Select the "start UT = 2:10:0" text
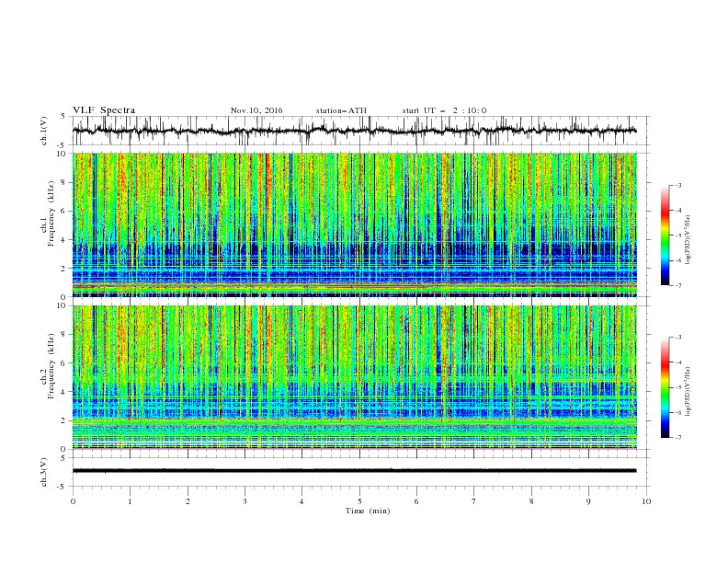Screen dimensions: 728x563 (x=444, y=110)
